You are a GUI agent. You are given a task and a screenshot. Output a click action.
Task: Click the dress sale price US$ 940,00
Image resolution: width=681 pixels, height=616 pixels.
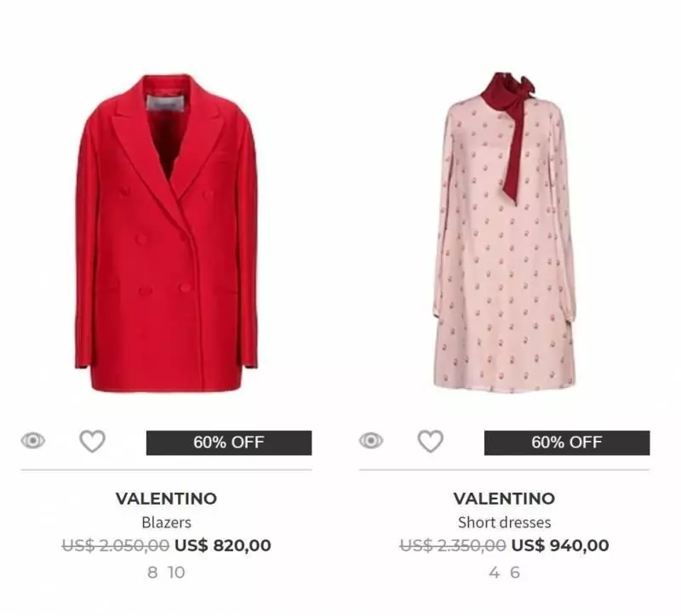click(x=560, y=545)
